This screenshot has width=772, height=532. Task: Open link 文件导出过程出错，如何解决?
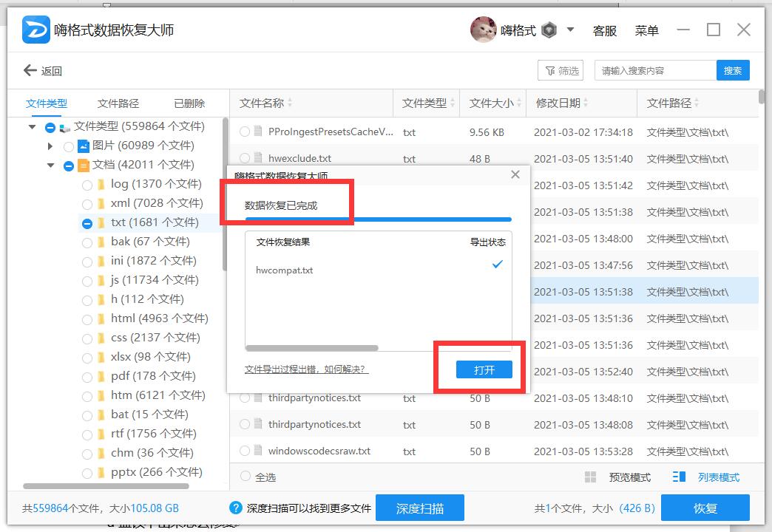(x=306, y=369)
